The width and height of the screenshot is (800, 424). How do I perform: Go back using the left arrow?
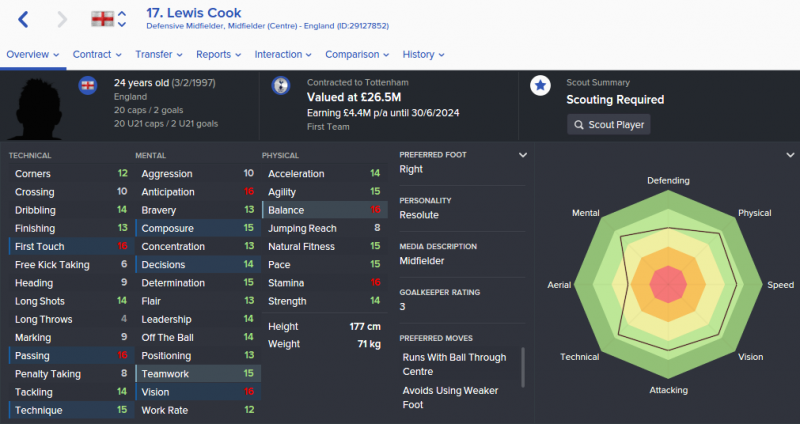point(23,19)
